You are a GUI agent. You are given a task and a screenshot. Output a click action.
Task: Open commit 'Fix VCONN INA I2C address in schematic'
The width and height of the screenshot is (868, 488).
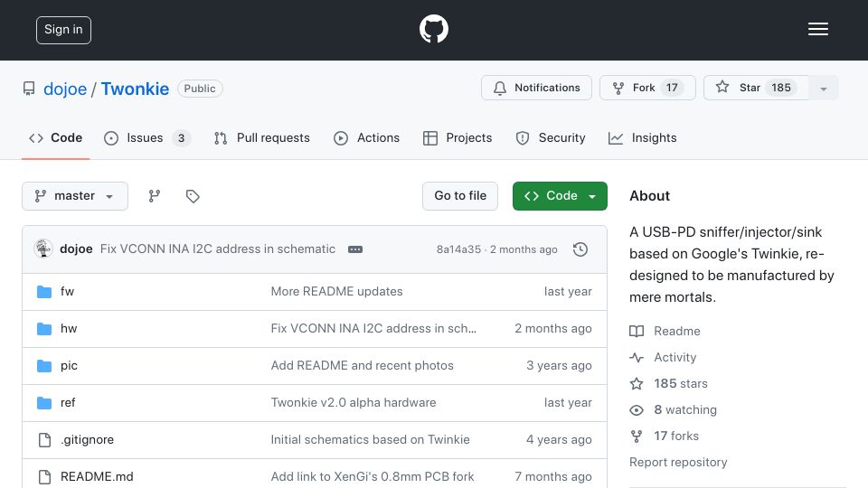point(218,249)
